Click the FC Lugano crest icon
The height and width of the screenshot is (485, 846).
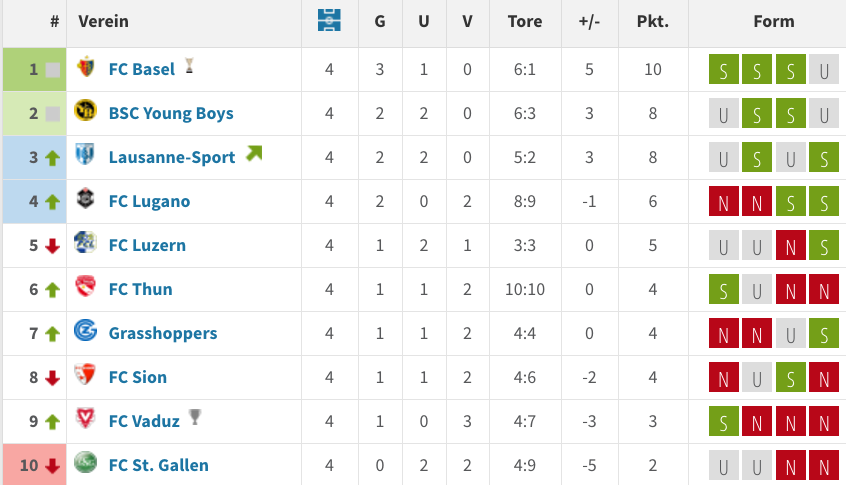coord(85,199)
